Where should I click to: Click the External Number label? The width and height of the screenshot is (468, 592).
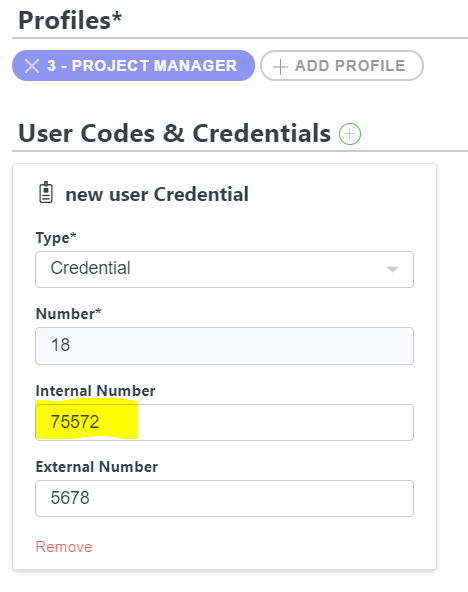coord(97,467)
